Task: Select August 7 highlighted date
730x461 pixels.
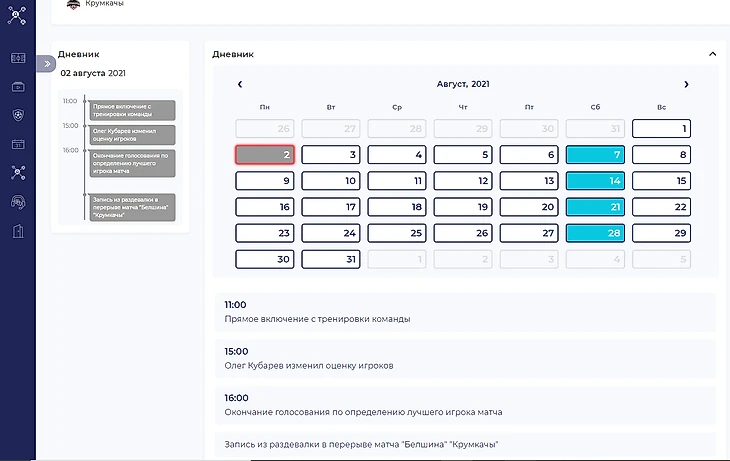Action: tap(595, 155)
